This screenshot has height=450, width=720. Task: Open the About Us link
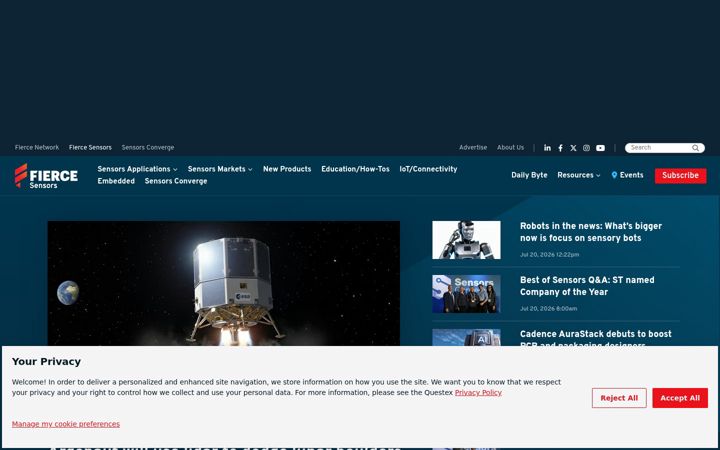(510, 147)
